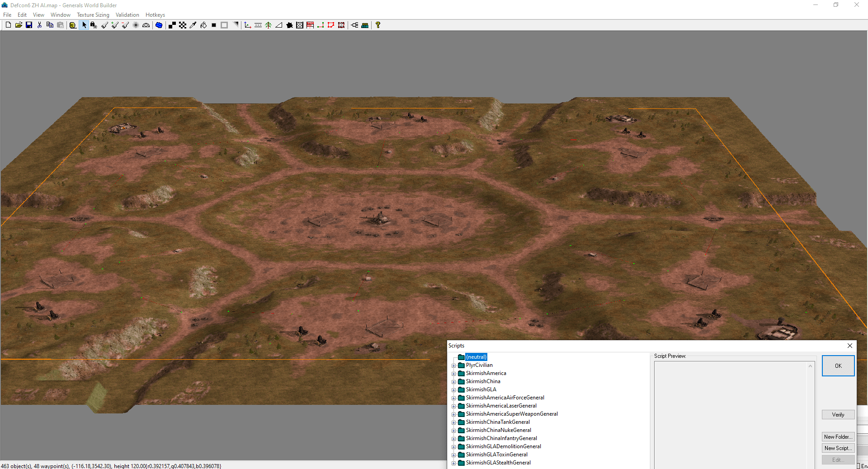
Task: Open a map with the folder icon
Action: (19, 25)
